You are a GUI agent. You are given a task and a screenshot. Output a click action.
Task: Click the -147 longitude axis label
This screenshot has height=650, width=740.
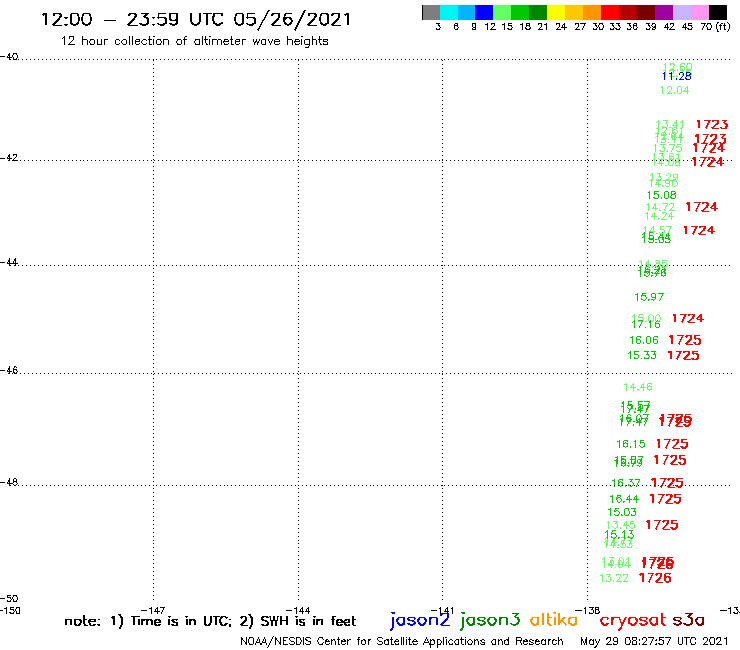pos(153,611)
